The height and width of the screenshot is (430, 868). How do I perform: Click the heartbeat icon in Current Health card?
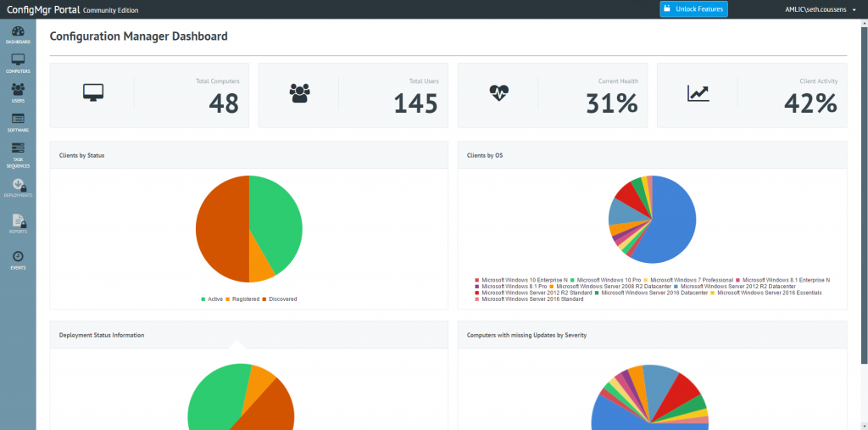click(x=499, y=92)
